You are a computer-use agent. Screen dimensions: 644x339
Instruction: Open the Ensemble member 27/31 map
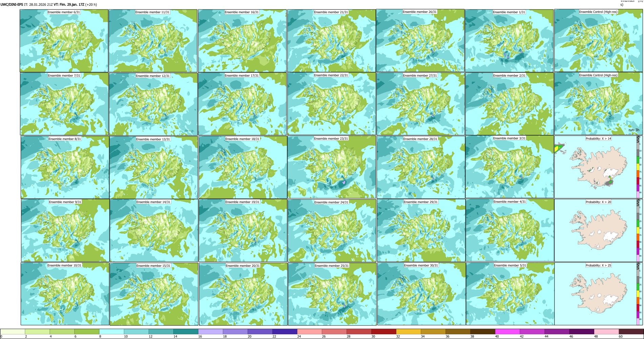420,104
